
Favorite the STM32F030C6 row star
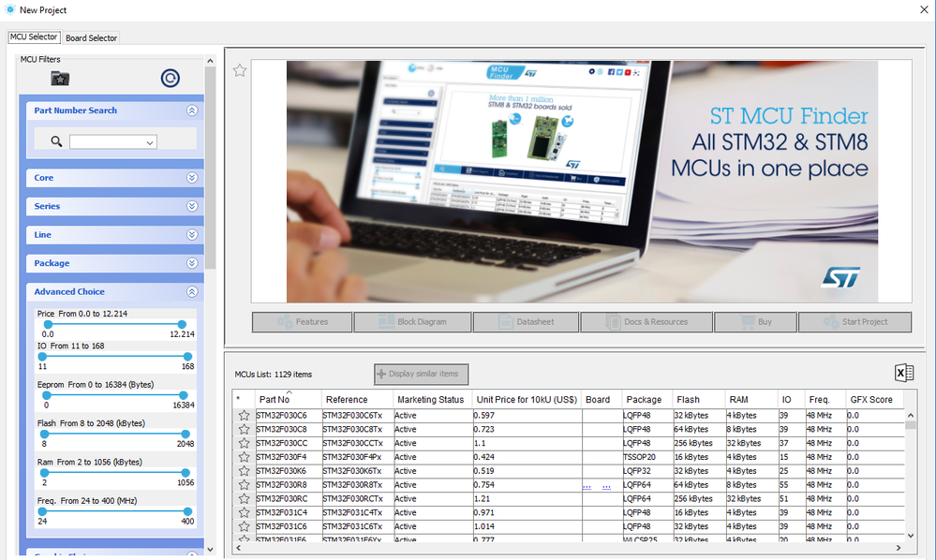tap(244, 415)
